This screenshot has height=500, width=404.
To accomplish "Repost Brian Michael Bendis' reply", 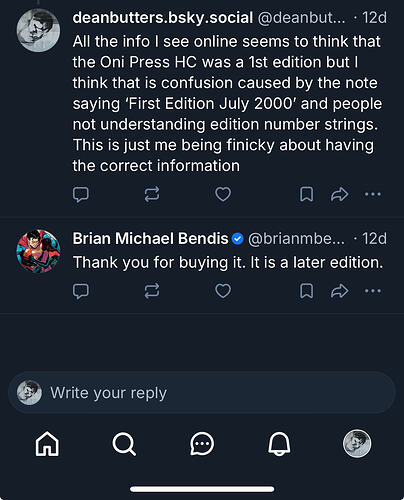I will tap(152, 291).
